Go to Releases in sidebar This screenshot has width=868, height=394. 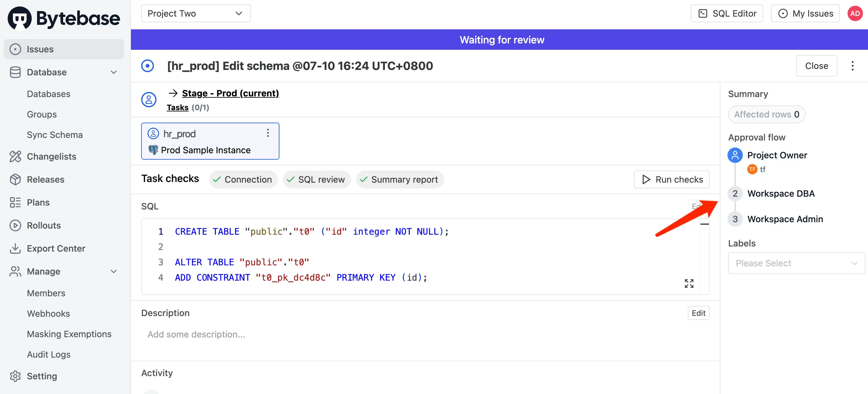45,179
